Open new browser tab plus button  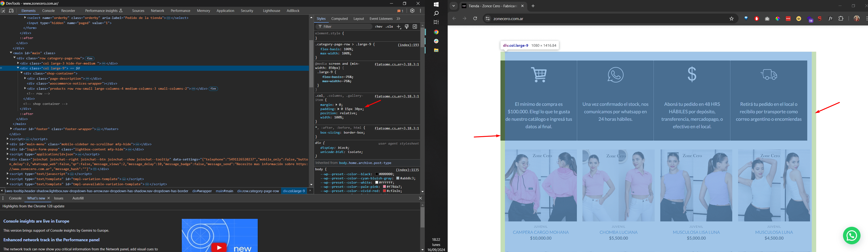click(x=533, y=6)
